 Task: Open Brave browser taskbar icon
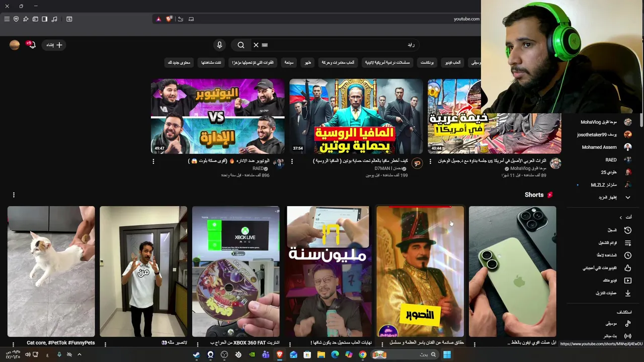(279, 355)
